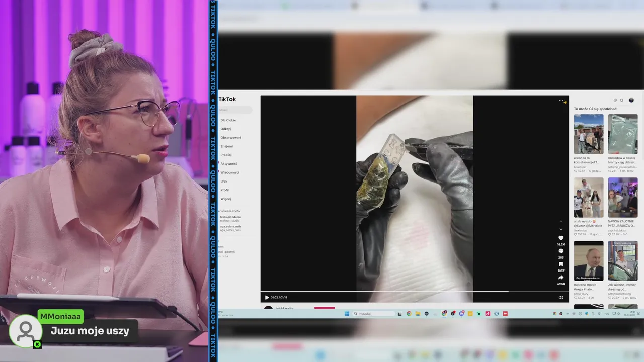Viewport: 644px width, 362px height.
Task: Select Znajomi in the sidebar
Action: click(x=226, y=146)
